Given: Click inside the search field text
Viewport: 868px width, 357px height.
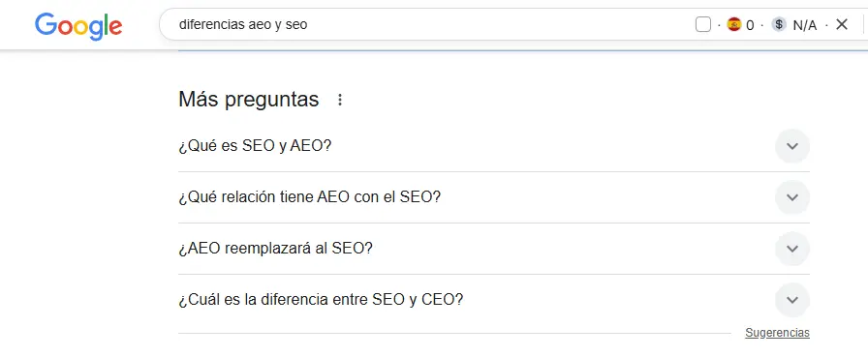Looking at the screenshot, I should [243, 25].
